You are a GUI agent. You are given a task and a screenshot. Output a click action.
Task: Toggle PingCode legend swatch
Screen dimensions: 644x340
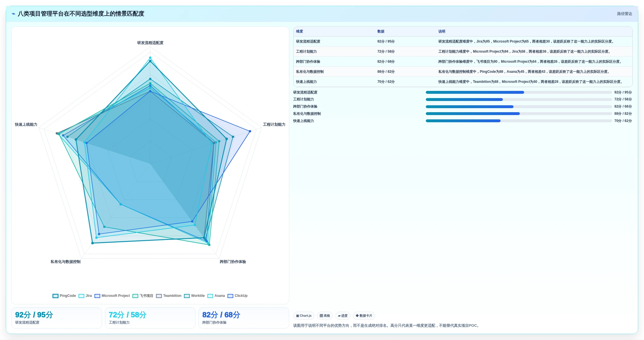click(55, 296)
